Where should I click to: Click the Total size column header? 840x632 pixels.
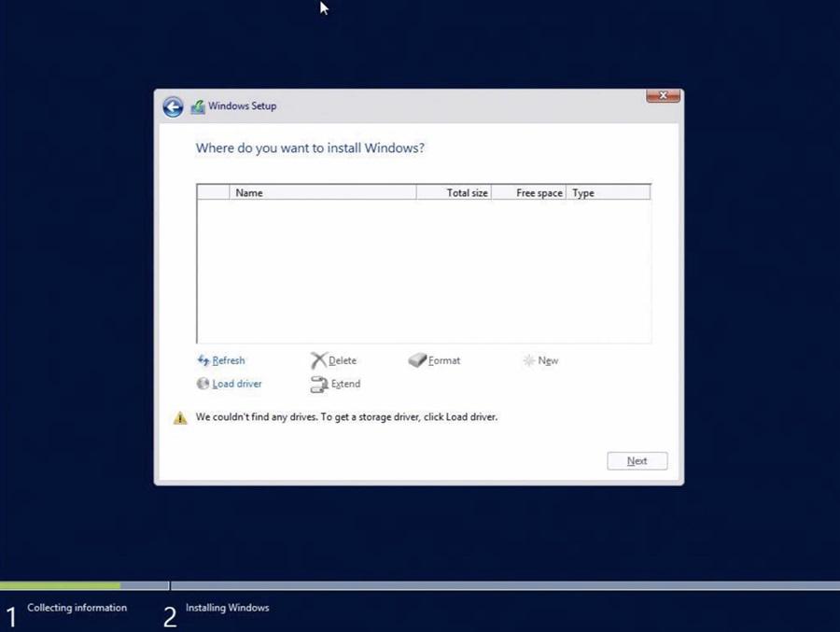[x=467, y=192]
